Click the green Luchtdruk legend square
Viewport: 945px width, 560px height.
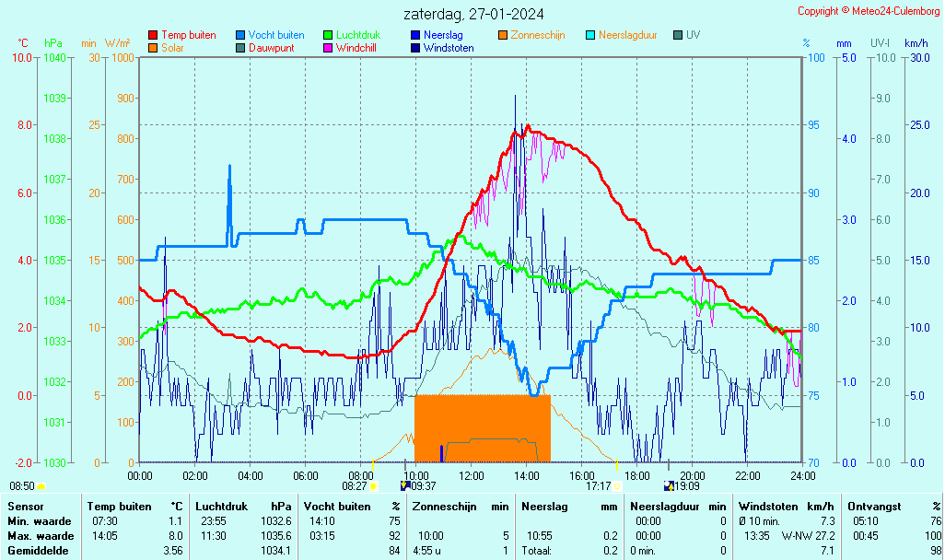coord(328,35)
